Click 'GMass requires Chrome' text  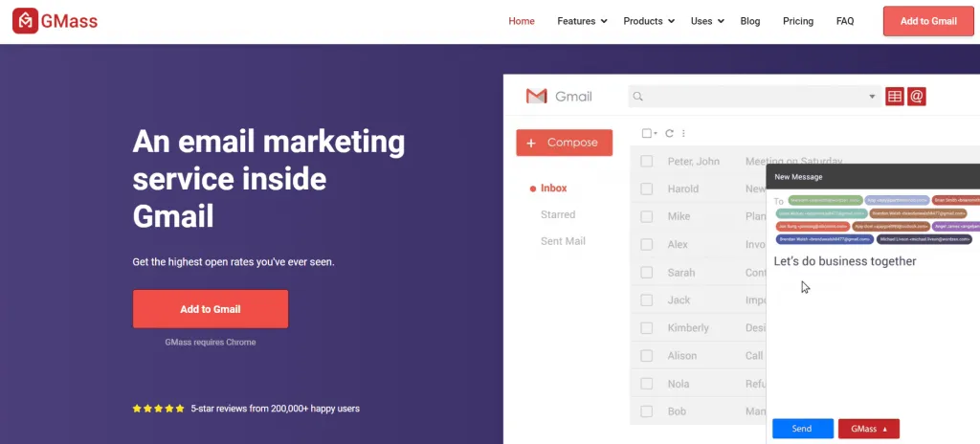[x=210, y=342]
